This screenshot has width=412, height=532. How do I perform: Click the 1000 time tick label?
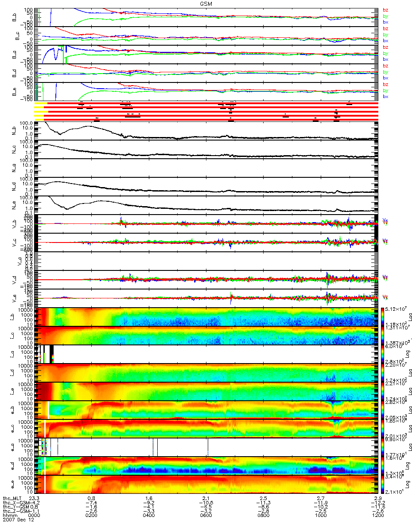click(320, 516)
